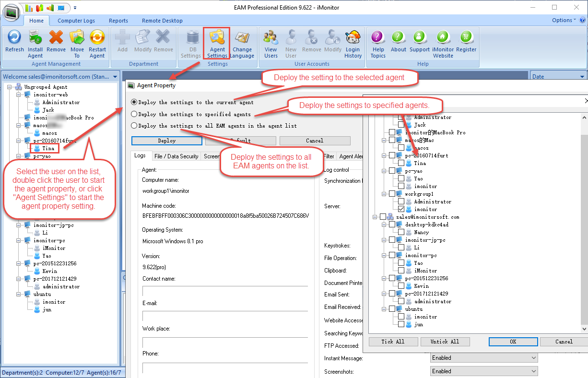Click the Deploy button
This screenshot has width=588, height=378.
(x=167, y=141)
